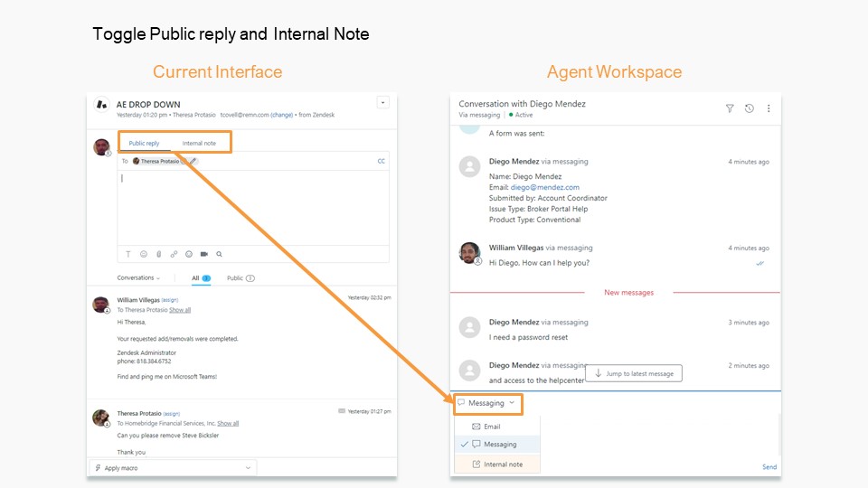Viewport: 868px width, 488px height.
Task: Click 'phone: 818.384.6752' signature line
Action: 144,361
